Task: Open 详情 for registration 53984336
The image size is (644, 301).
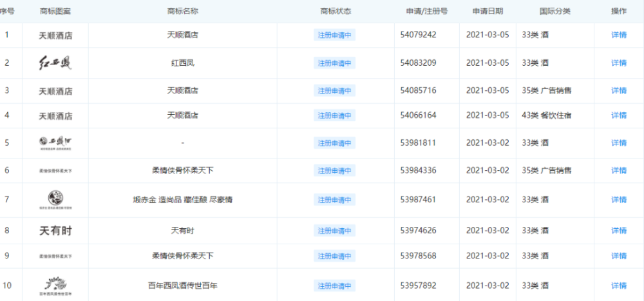Action: click(618, 170)
